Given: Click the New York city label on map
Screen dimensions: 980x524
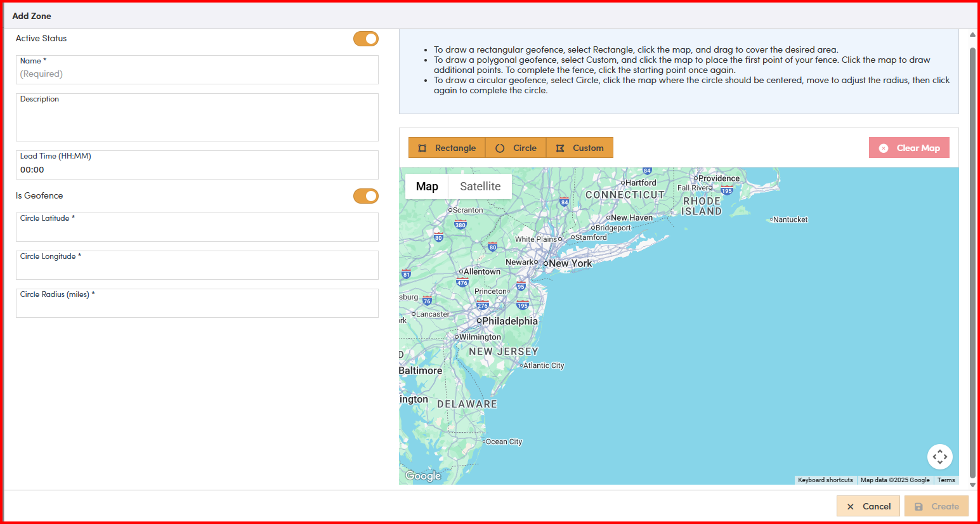Looking at the screenshot, I should point(570,263).
